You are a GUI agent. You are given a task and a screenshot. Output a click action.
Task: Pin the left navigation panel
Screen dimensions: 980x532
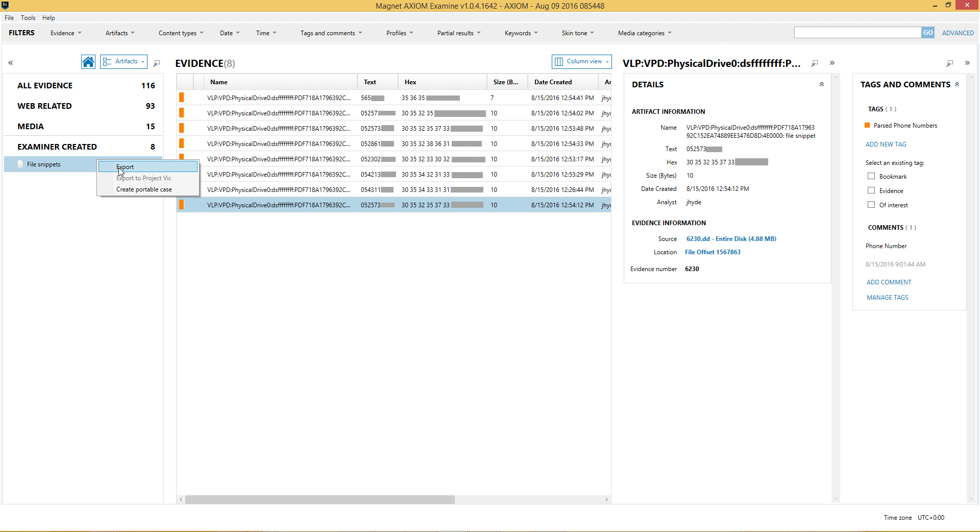[157, 63]
